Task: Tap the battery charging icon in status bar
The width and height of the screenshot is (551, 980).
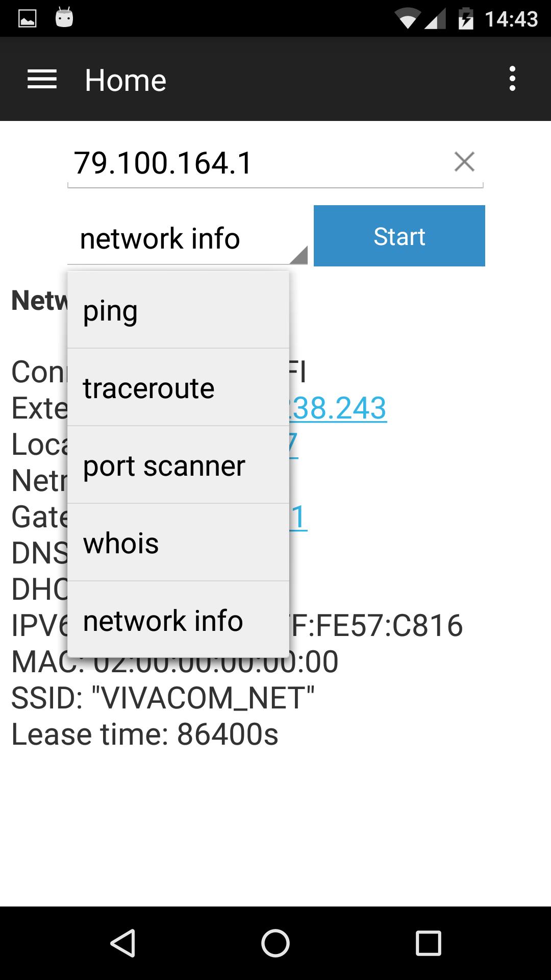Action: 466,19
